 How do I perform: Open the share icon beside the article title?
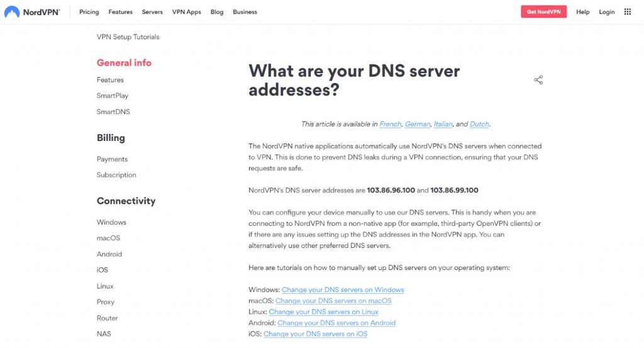click(538, 80)
